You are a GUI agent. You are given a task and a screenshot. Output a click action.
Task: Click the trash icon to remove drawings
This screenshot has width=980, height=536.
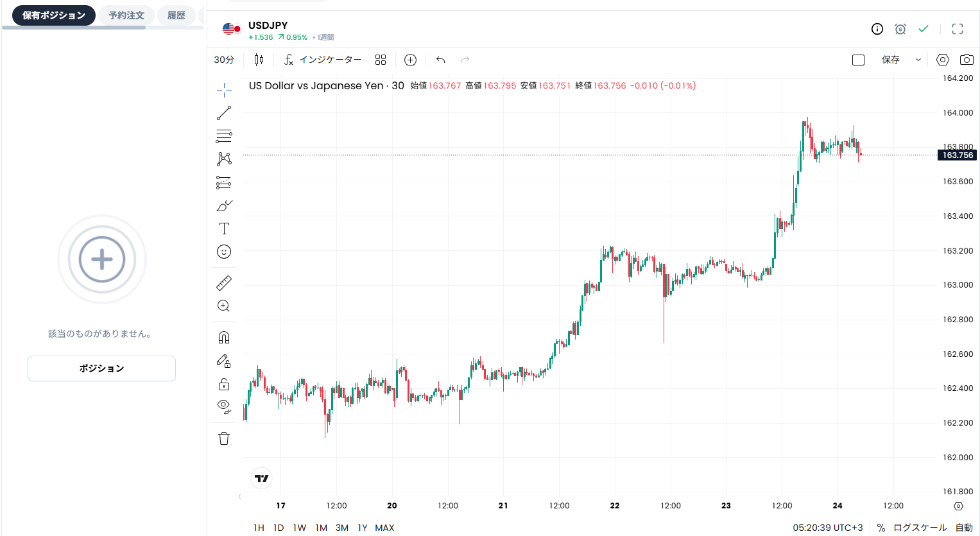coord(224,438)
